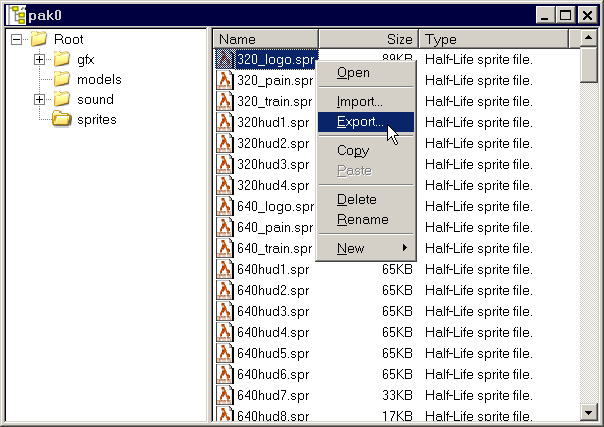Expand the gfx folder node
604x427 pixels.
tap(40, 60)
